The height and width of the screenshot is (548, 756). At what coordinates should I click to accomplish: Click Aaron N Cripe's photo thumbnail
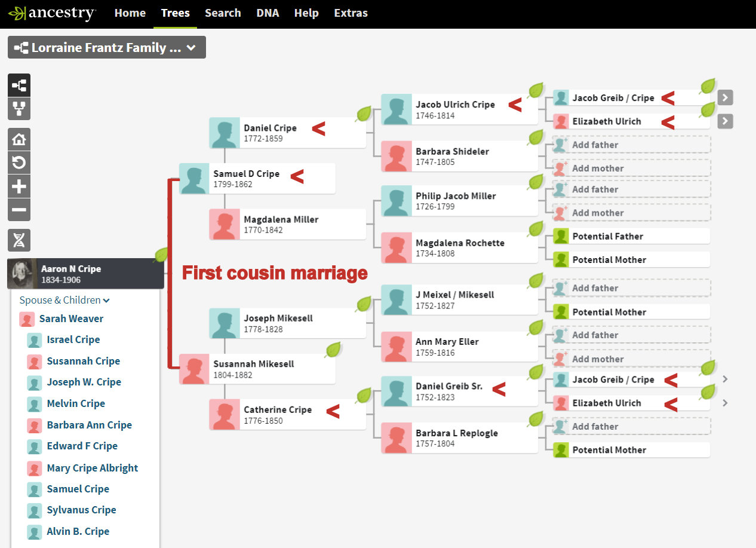point(23,274)
